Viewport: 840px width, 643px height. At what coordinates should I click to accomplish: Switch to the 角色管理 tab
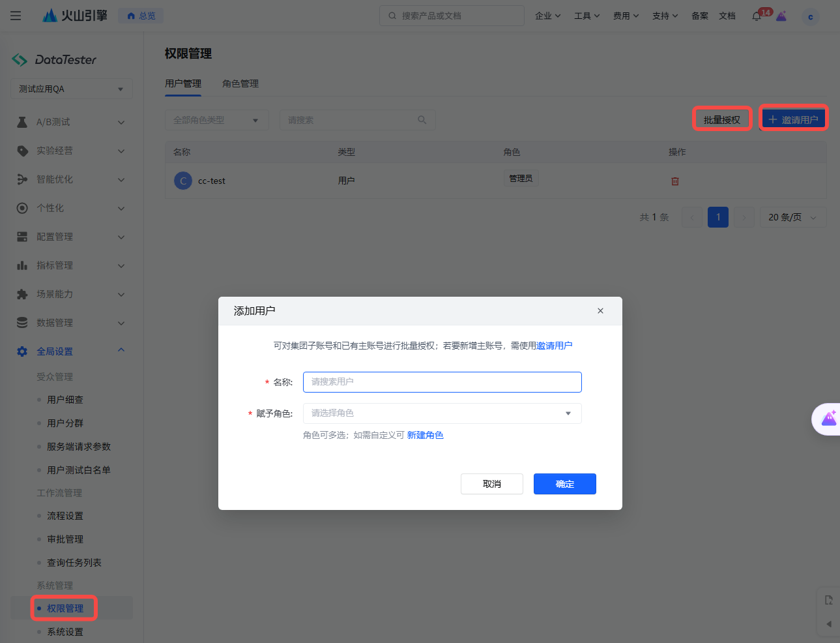tap(240, 83)
